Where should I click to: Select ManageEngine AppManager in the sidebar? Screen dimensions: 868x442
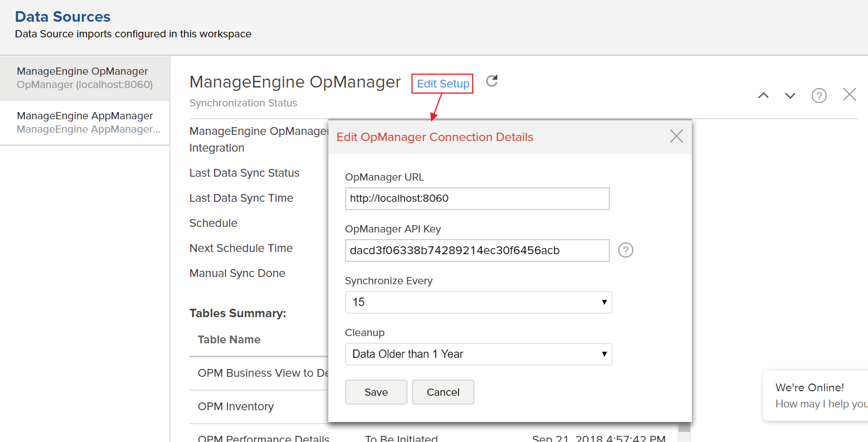click(x=85, y=123)
